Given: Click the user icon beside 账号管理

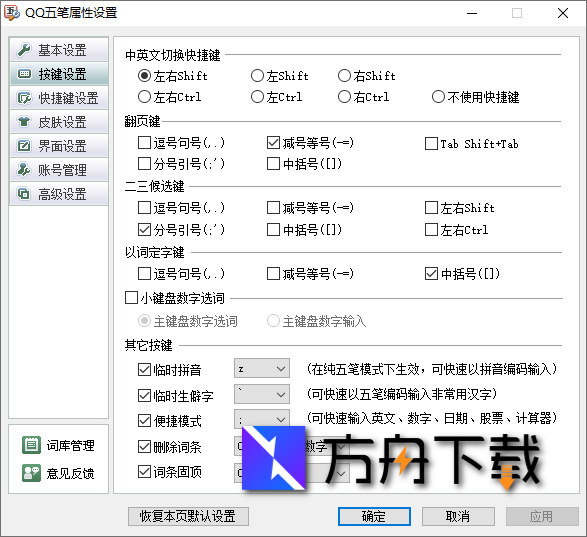Looking at the screenshot, I should point(24,170).
